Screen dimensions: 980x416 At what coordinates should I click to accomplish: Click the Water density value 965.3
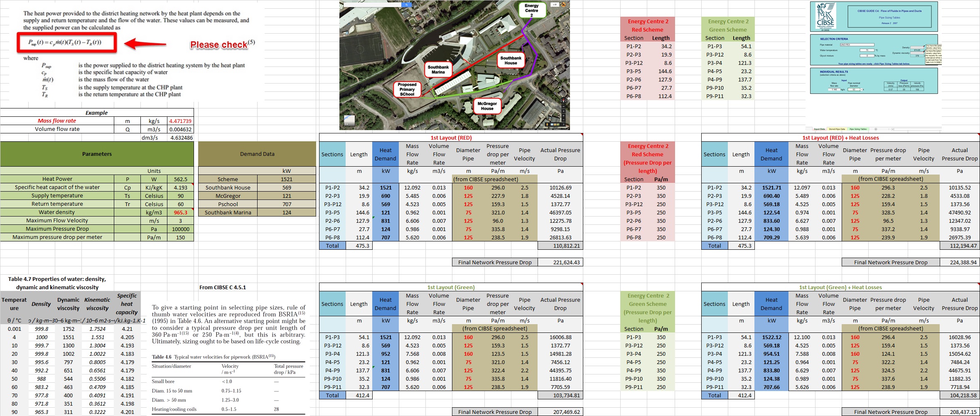point(180,212)
